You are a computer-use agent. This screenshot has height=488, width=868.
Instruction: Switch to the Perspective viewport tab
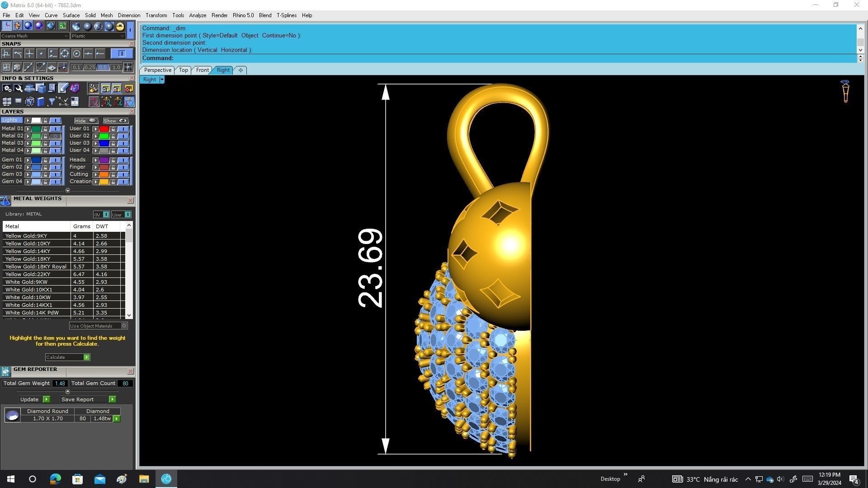click(157, 70)
